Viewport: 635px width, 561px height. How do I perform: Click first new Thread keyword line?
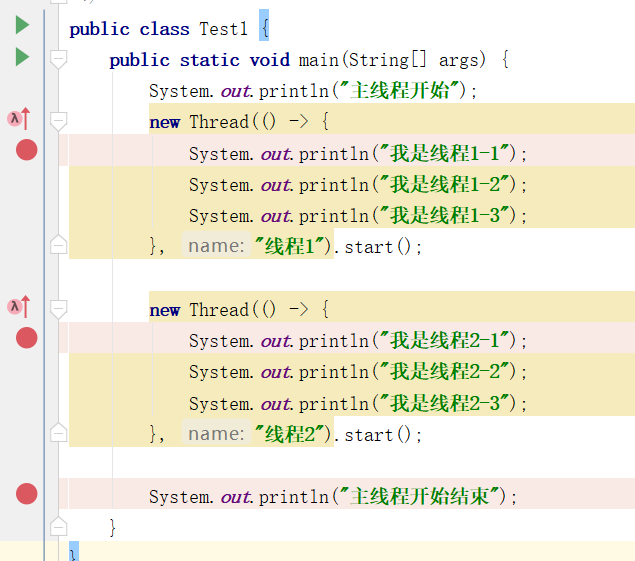pos(239,122)
